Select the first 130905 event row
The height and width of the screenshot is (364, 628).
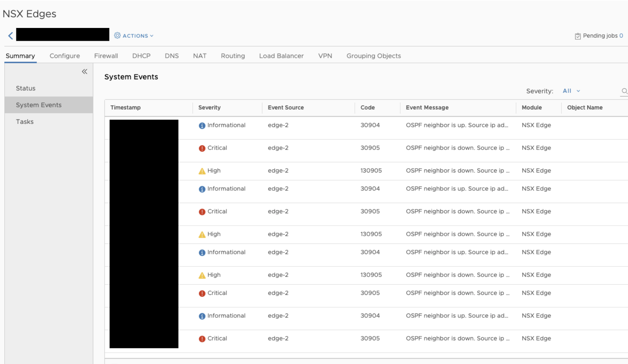[371, 171]
